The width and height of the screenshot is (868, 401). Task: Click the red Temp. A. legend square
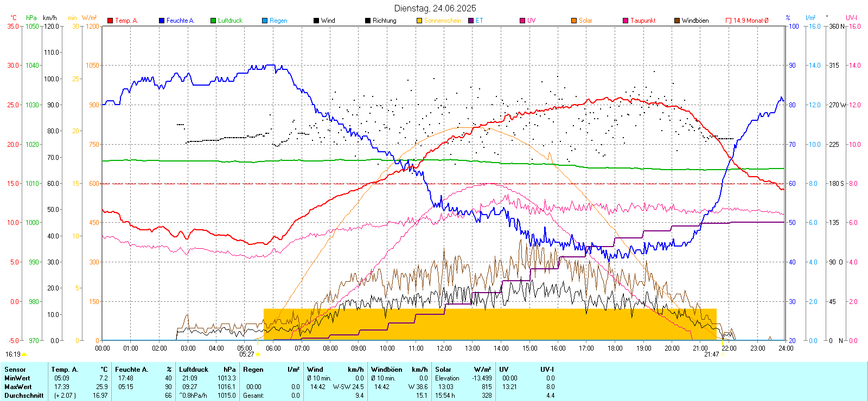(110, 21)
